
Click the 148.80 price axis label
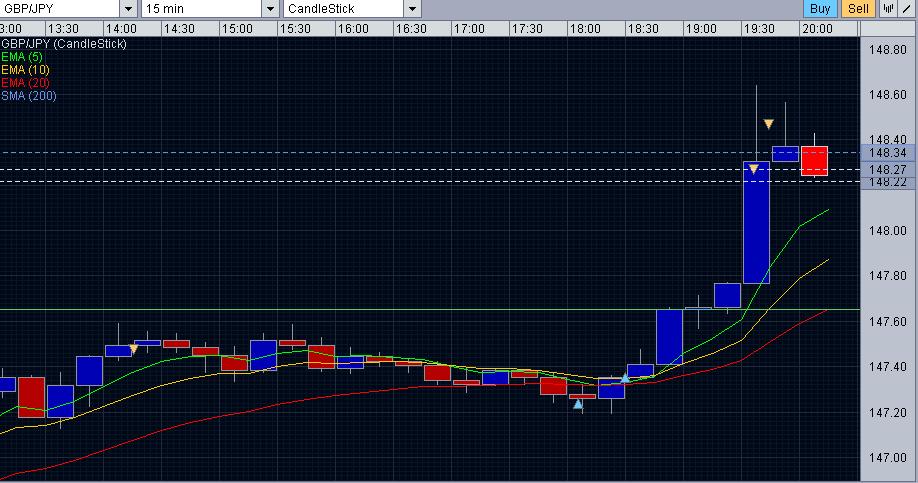click(888, 50)
